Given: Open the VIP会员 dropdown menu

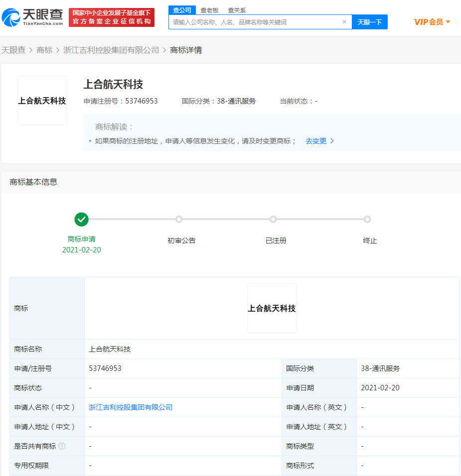Looking at the screenshot, I should click(x=432, y=22).
